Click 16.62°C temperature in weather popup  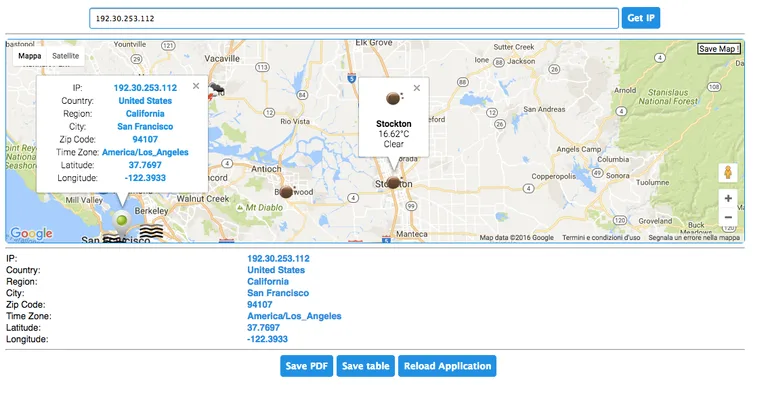(394, 134)
